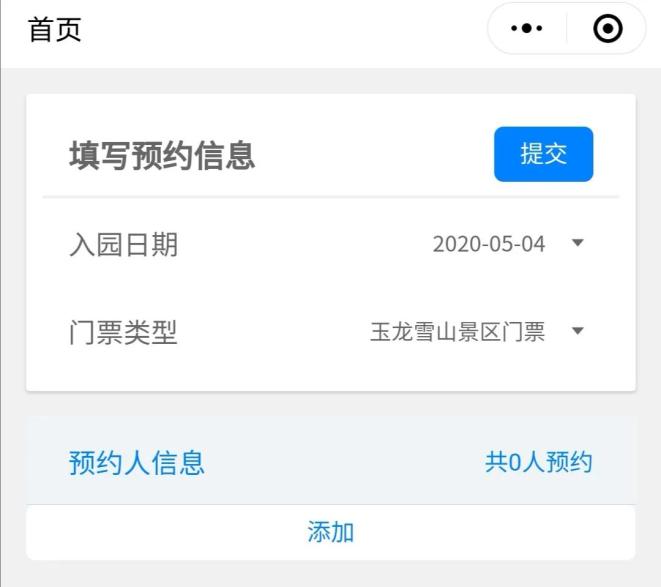Tap the capsule's vertical divider

point(567,28)
